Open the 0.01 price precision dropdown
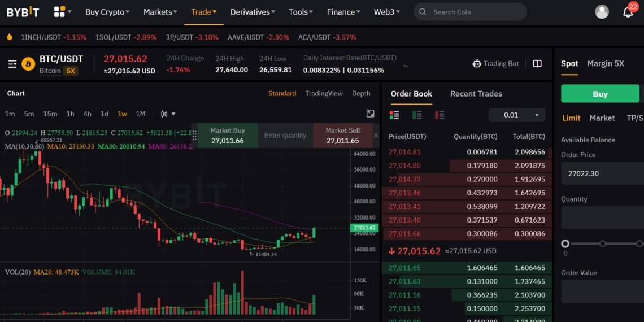This screenshot has width=644, height=322. tap(517, 115)
